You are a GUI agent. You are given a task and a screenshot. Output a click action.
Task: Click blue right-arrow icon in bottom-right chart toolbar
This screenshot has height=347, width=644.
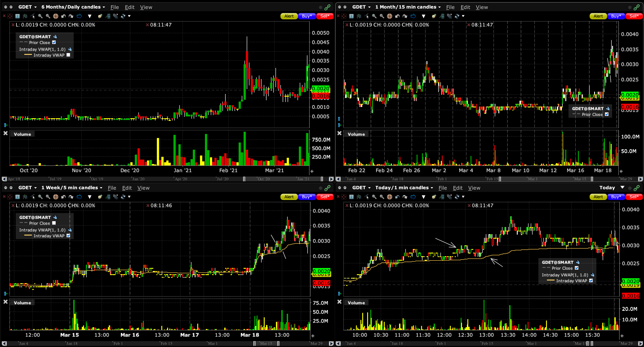tap(413, 197)
